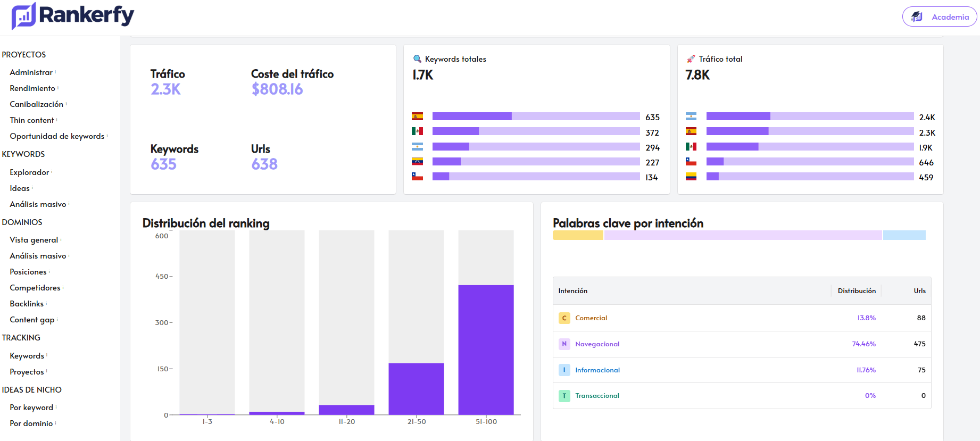Open the Backlinks sidebar item
The image size is (980, 441).
pos(27,304)
